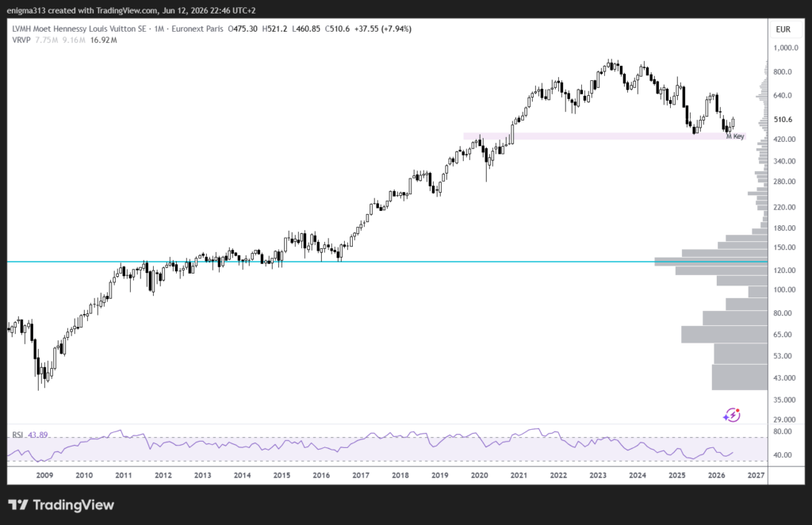Click the purple AI sparkle icon

click(732, 415)
